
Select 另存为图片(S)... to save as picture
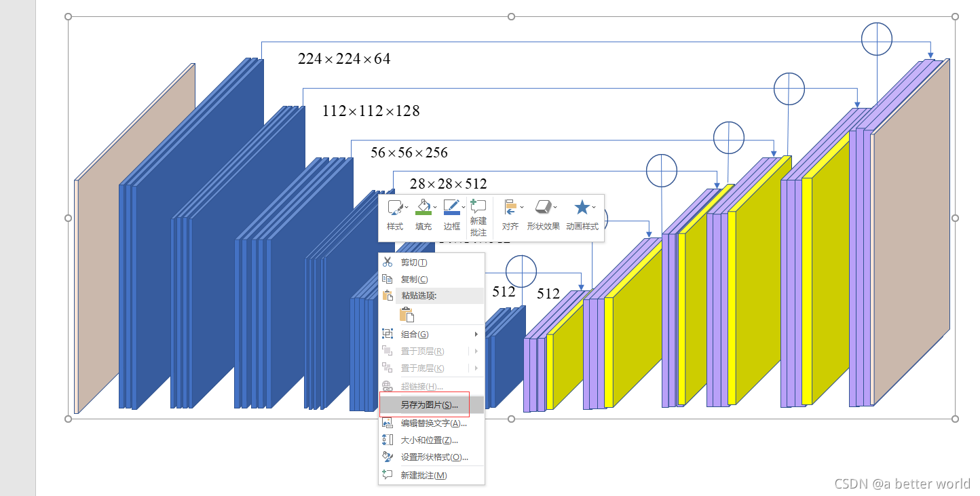tap(431, 405)
